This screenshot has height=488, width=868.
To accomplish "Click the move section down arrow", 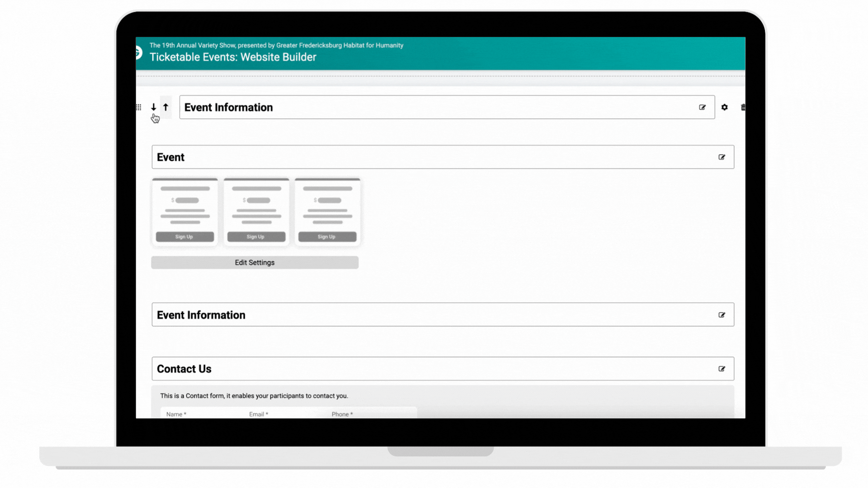I will (154, 107).
